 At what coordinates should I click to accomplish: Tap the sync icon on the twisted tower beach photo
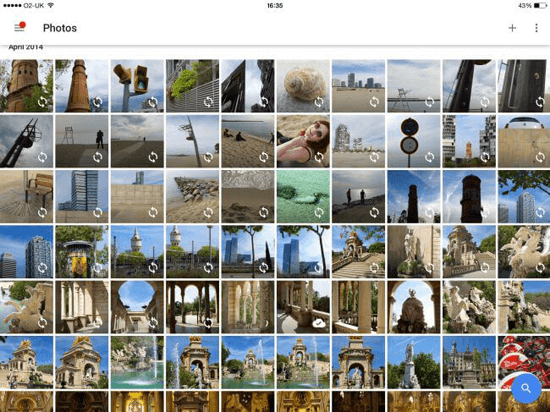click(374, 157)
